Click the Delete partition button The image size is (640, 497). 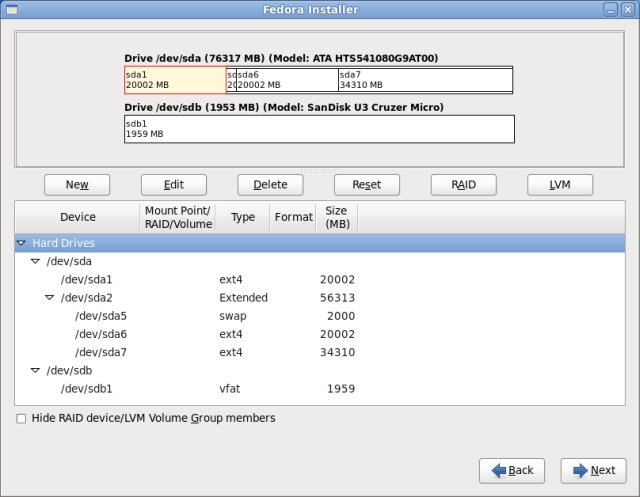point(270,185)
